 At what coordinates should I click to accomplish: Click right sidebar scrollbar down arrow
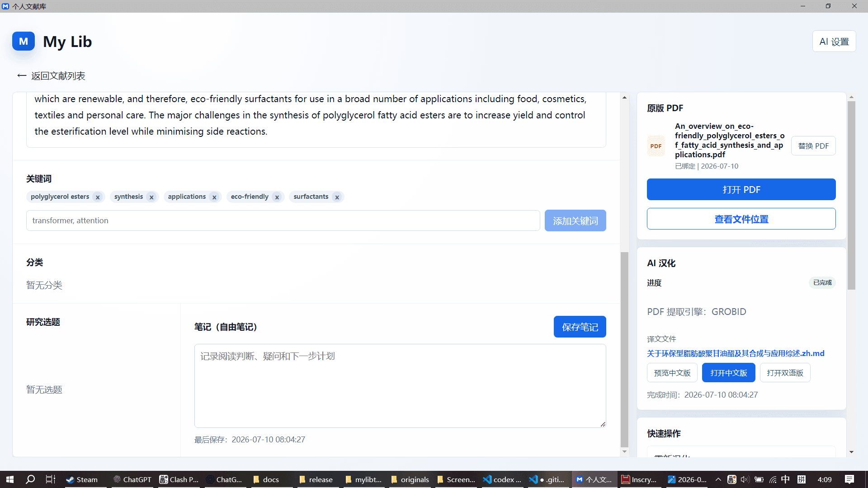click(x=851, y=452)
